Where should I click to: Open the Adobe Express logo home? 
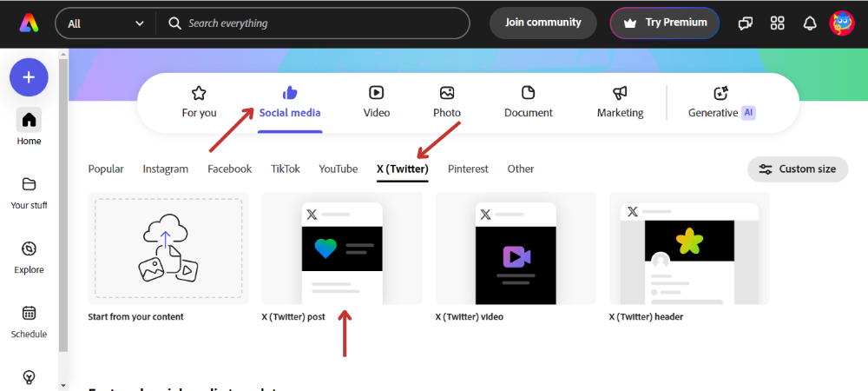coord(29,23)
